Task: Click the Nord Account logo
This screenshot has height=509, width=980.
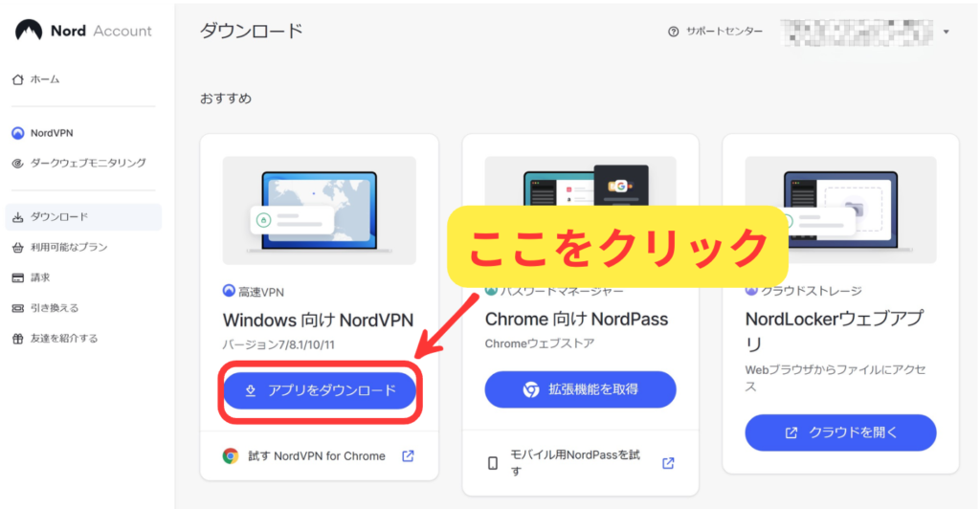Action: (x=83, y=31)
